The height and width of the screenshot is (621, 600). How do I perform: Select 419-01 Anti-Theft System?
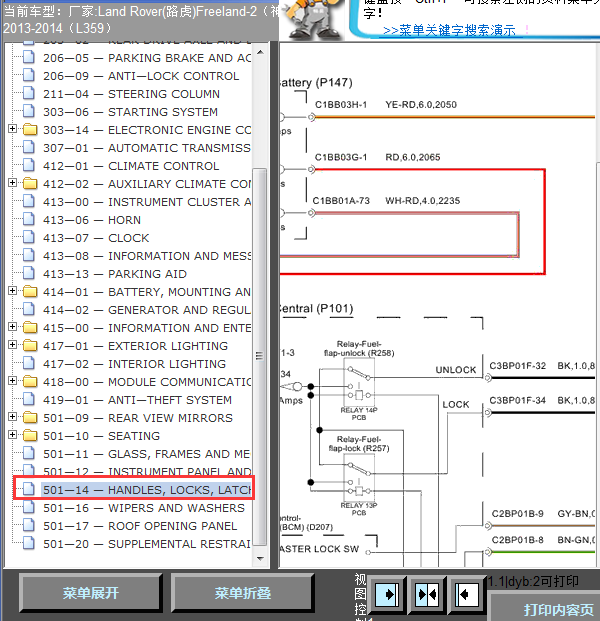tap(137, 400)
